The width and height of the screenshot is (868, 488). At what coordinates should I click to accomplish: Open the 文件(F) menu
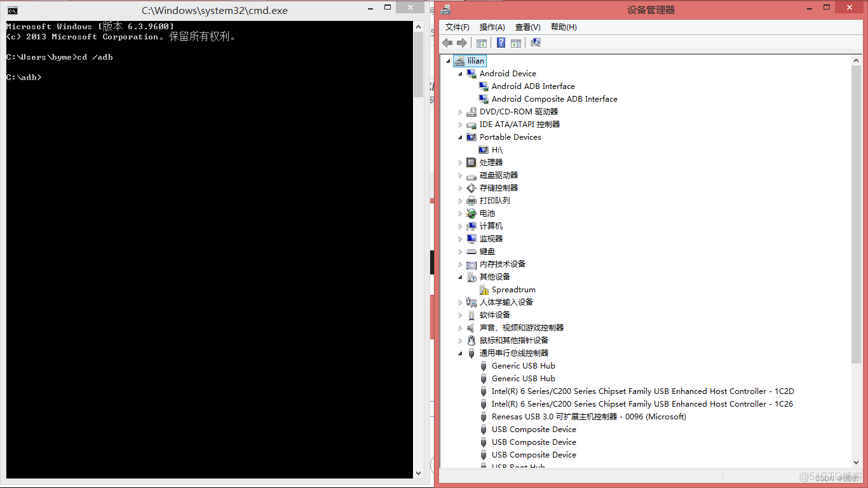458,27
